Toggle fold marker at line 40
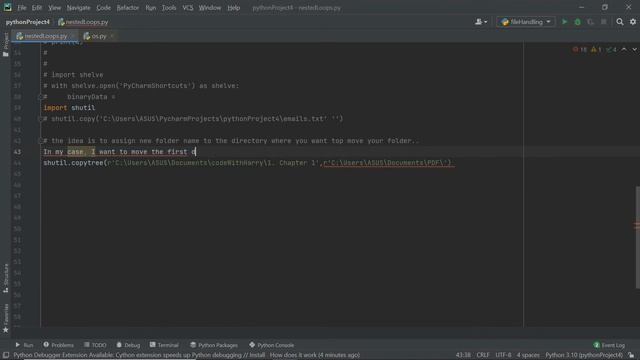 point(40,119)
